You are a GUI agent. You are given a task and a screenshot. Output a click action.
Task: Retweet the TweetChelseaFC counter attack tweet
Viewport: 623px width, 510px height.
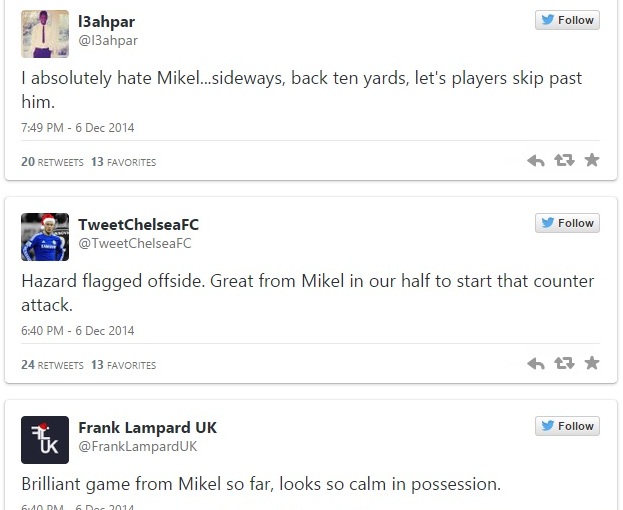[564, 364]
